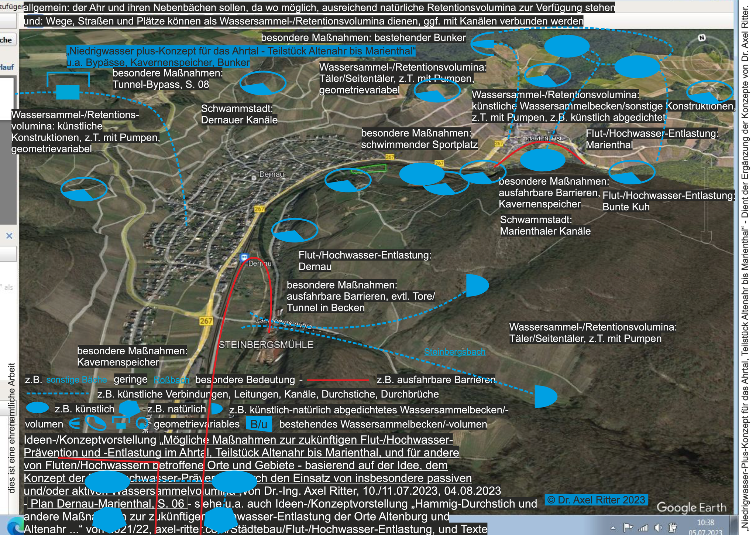Click the Dernau train station icon

coord(244,257)
